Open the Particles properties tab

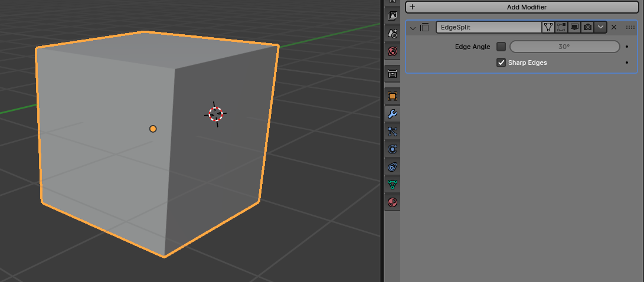(393, 131)
